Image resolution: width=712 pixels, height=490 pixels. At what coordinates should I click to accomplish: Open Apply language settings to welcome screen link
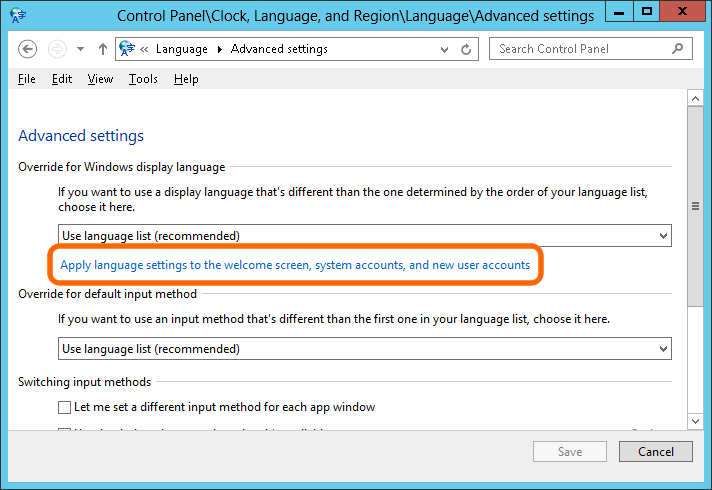coord(295,265)
